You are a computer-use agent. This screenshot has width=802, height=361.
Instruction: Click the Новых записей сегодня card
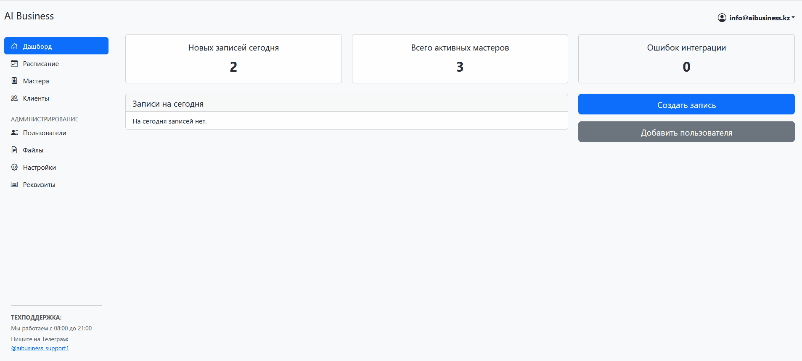(233, 59)
